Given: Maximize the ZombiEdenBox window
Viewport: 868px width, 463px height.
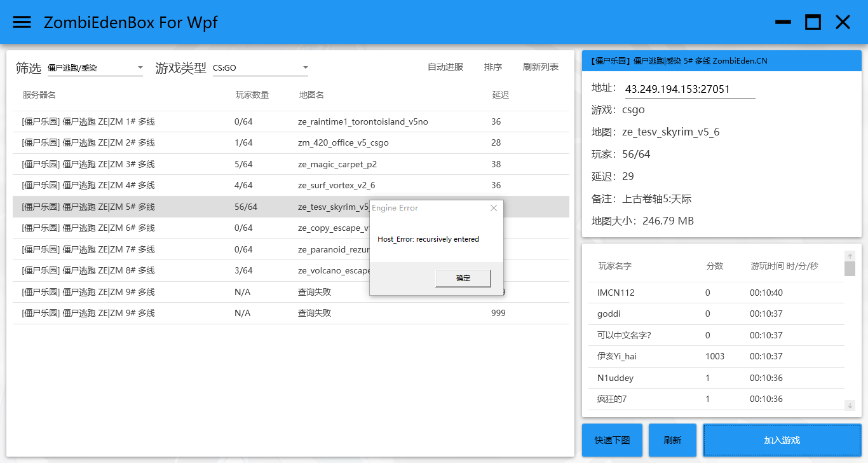Looking at the screenshot, I should (813, 22).
